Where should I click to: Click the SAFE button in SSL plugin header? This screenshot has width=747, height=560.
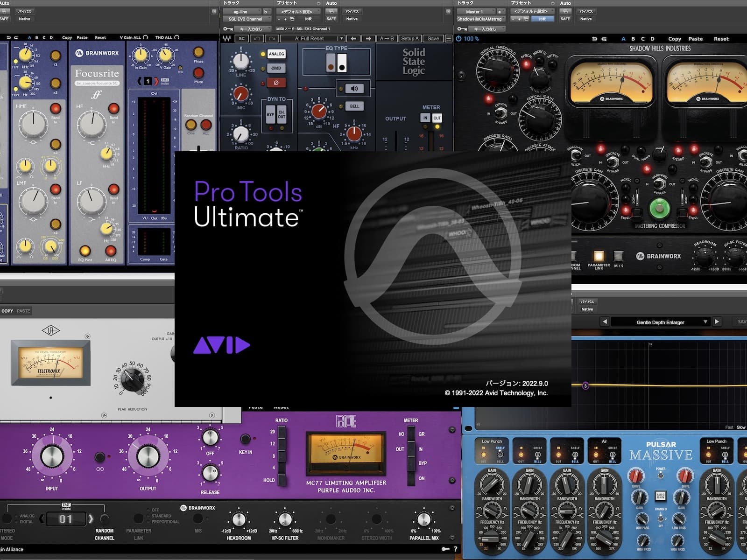(331, 19)
